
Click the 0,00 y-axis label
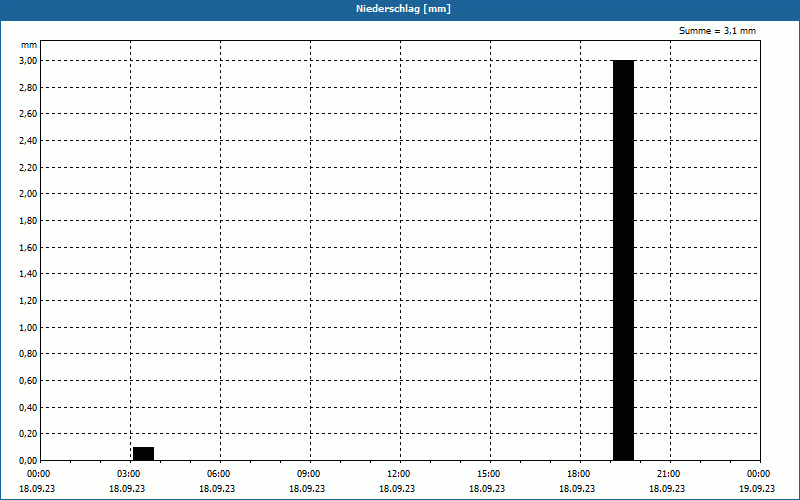28,461
